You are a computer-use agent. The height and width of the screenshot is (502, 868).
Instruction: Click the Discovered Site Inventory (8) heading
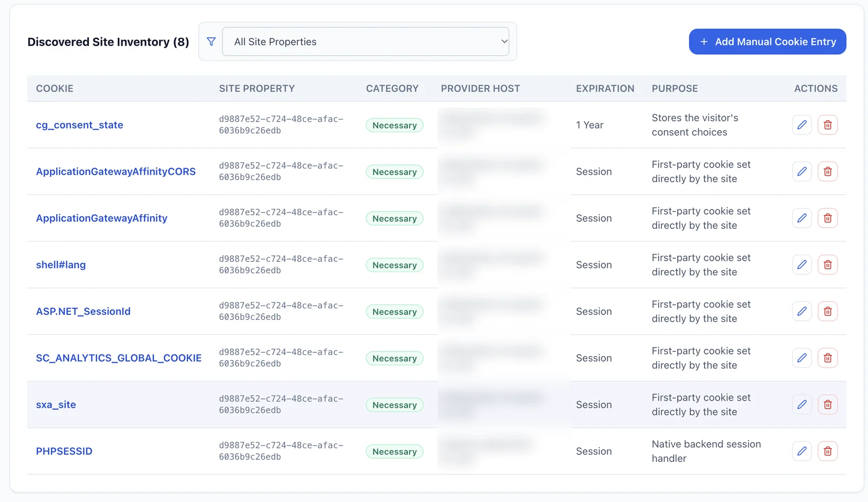tap(108, 42)
